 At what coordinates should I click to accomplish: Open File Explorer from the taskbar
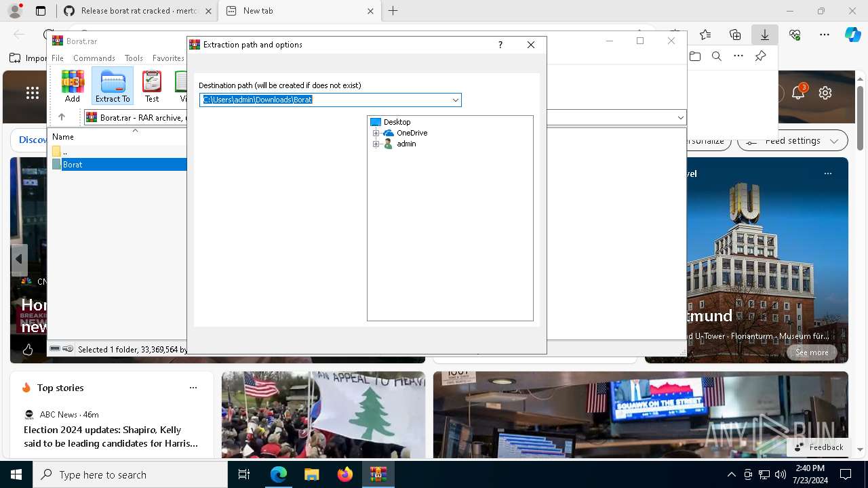(311, 474)
